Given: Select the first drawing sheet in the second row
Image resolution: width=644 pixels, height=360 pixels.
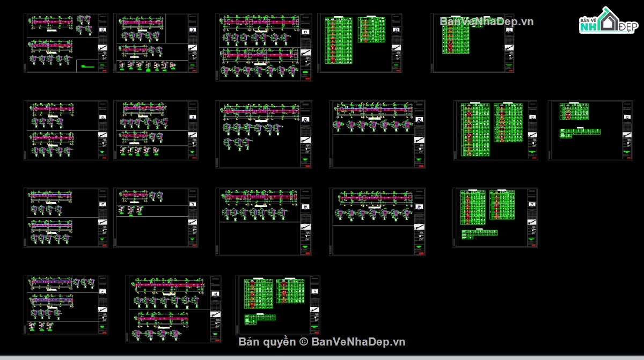Looking at the screenshot, I should click(x=66, y=130).
